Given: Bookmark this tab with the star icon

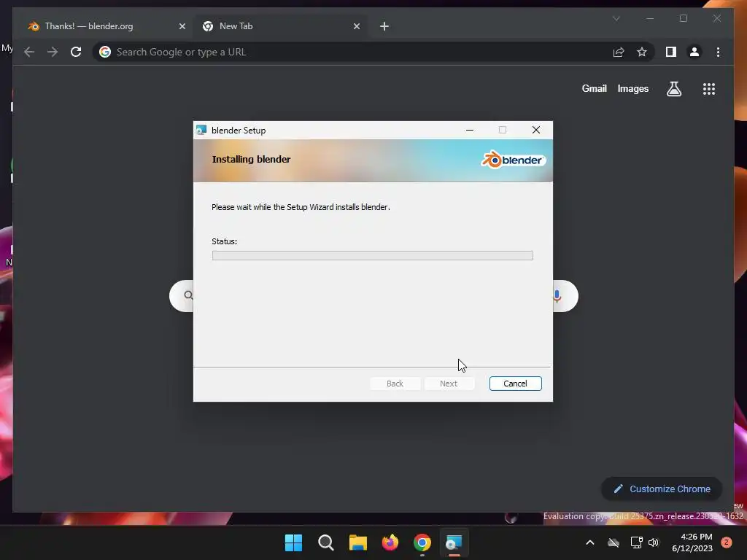Looking at the screenshot, I should coord(642,52).
